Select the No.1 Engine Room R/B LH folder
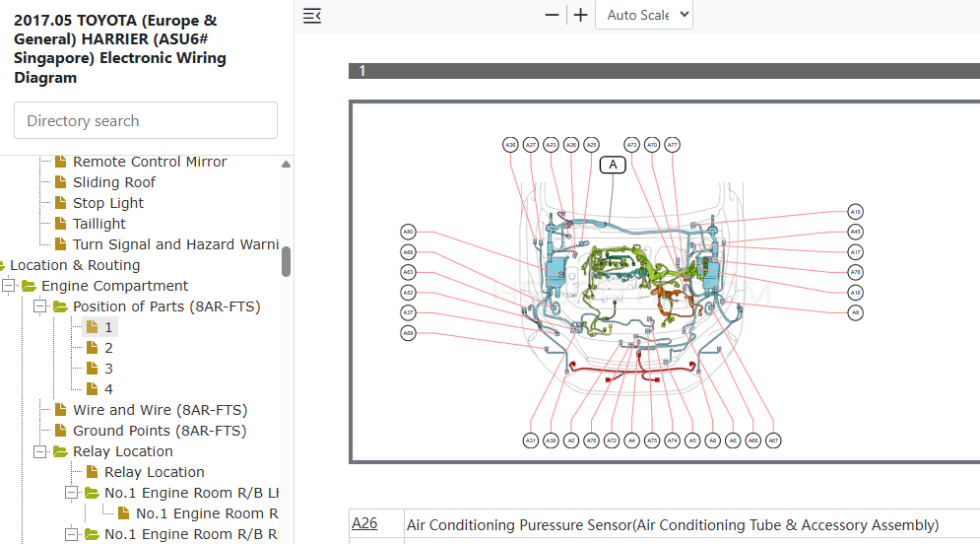Image resolution: width=980 pixels, height=544 pixels. coord(191,493)
